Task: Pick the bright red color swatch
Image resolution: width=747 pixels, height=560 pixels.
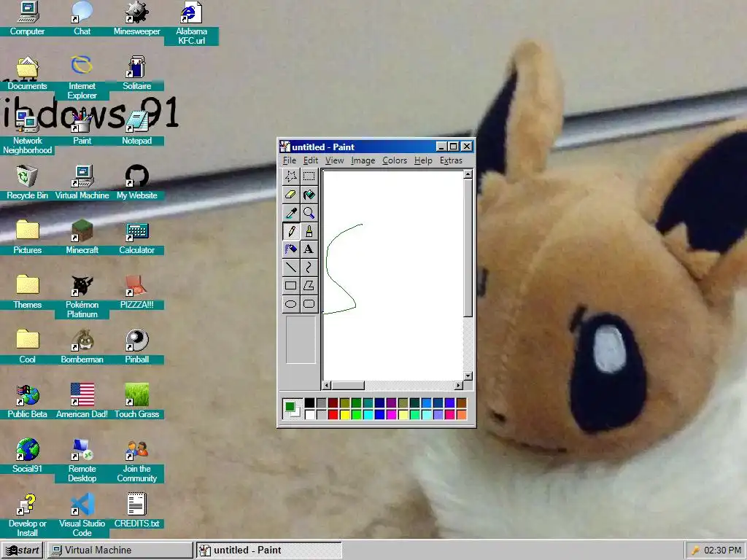Action: 333,414
